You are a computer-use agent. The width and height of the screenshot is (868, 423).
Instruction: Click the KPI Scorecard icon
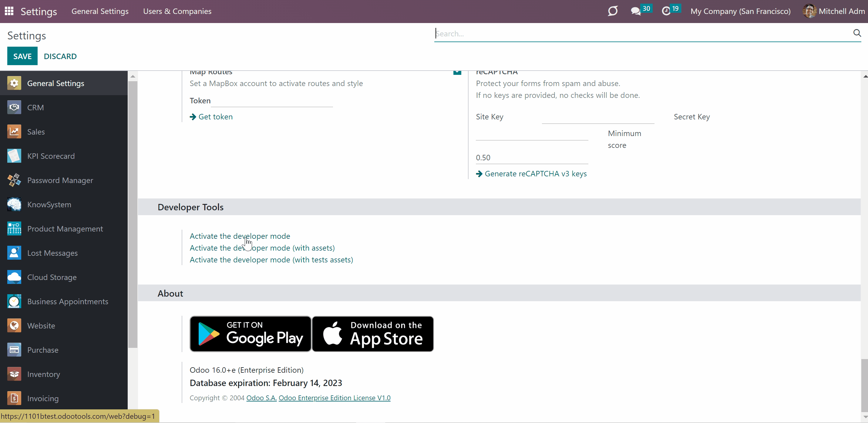click(14, 156)
